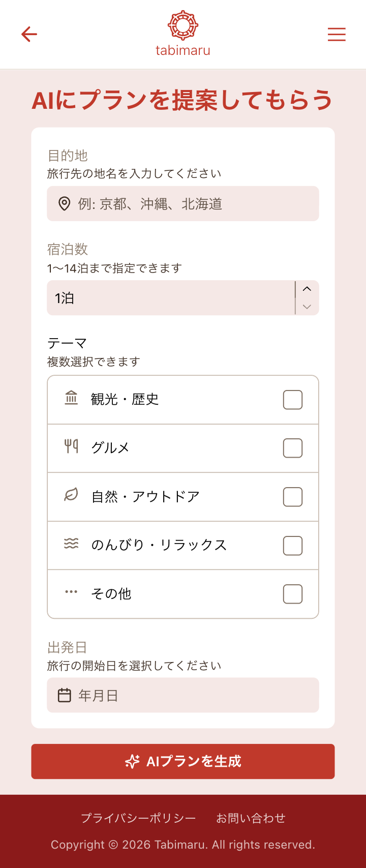
Task: Check the 観光・歴史 checkbox
Action: [x=293, y=400]
